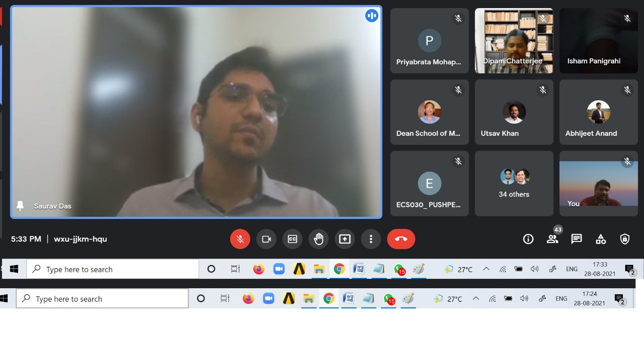Image resolution: width=644 pixels, height=362 pixels.
Task: Open meeting details info icon
Action: tap(528, 239)
